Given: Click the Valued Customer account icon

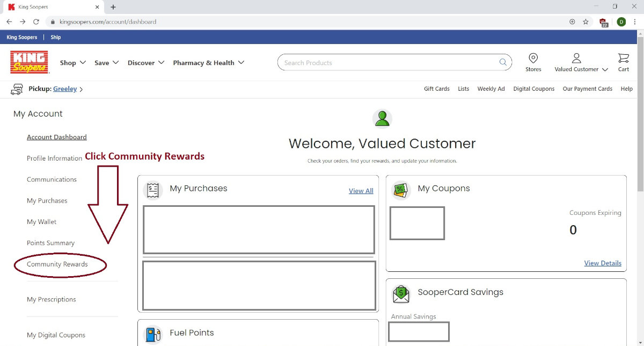Looking at the screenshot, I should click(x=576, y=58).
